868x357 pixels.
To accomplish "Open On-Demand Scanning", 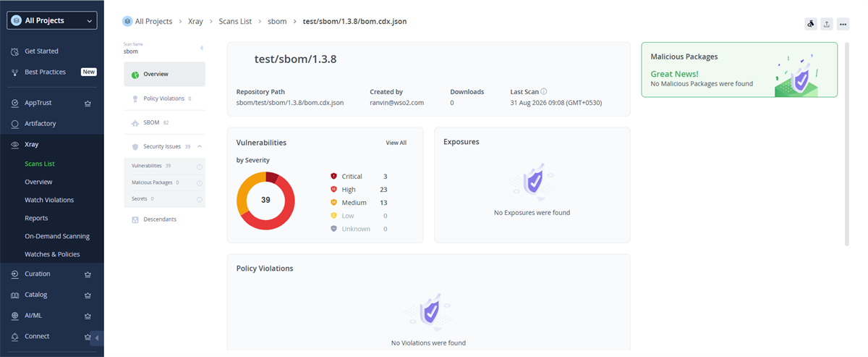I will (57, 236).
